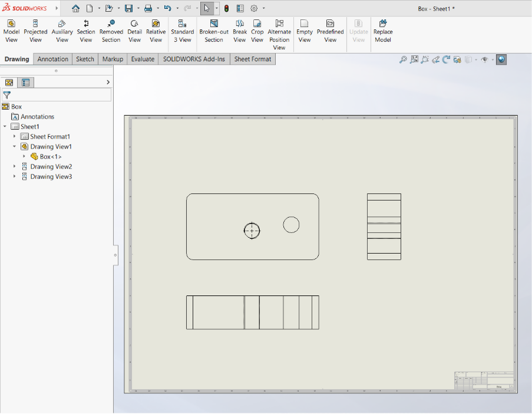Open the Evaluate tab
The width and height of the screenshot is (532, 414).
(143, 59)
